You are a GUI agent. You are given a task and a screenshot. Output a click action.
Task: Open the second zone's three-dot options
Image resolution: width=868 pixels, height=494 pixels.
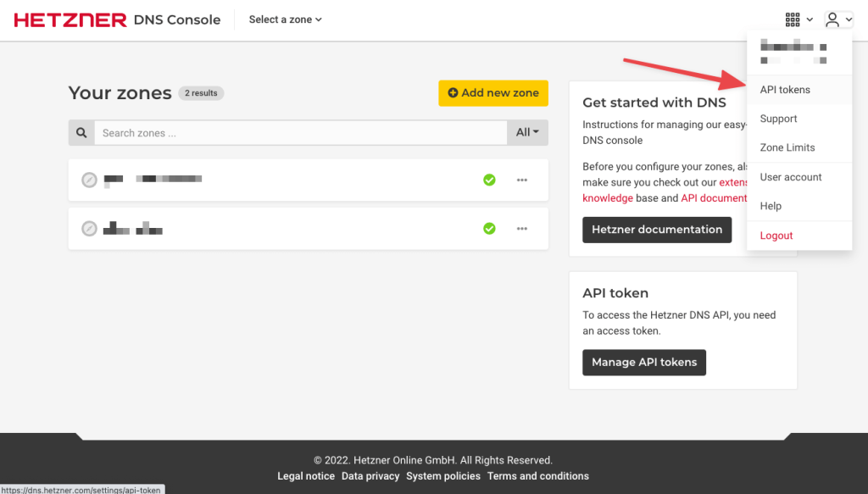click(x=522, y=229)
